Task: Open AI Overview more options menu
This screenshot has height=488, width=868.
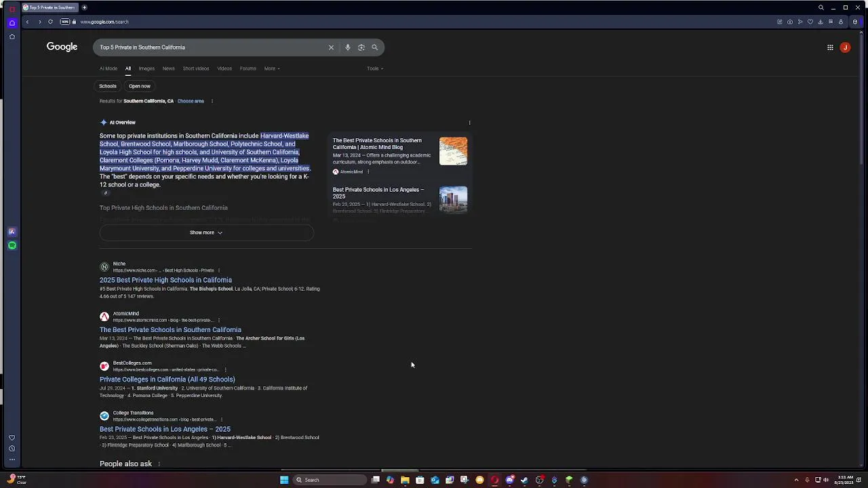Action: pyautogui.click(x=469, y=123)
